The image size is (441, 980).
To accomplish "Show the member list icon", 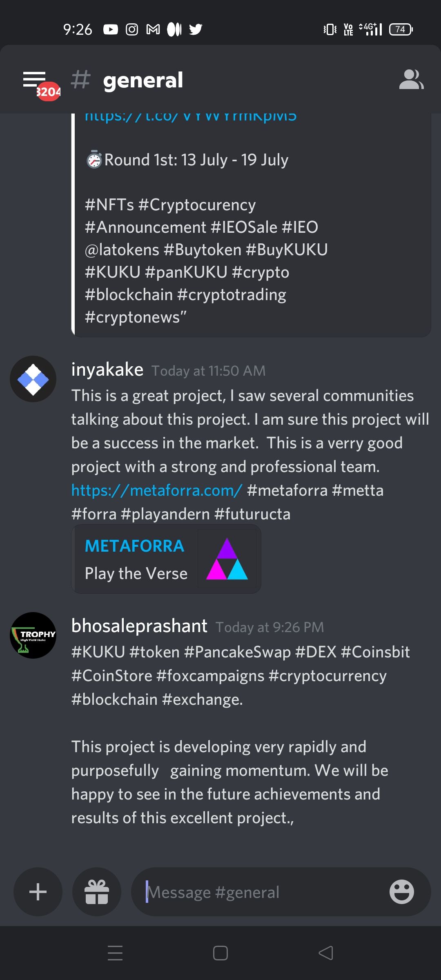I will click(x=411, y=80).
